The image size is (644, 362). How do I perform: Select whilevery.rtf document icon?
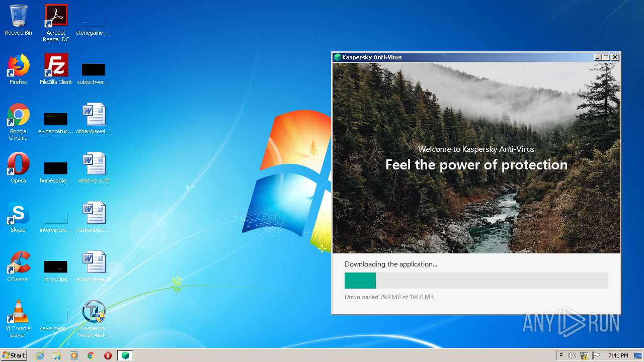[93, 168]
